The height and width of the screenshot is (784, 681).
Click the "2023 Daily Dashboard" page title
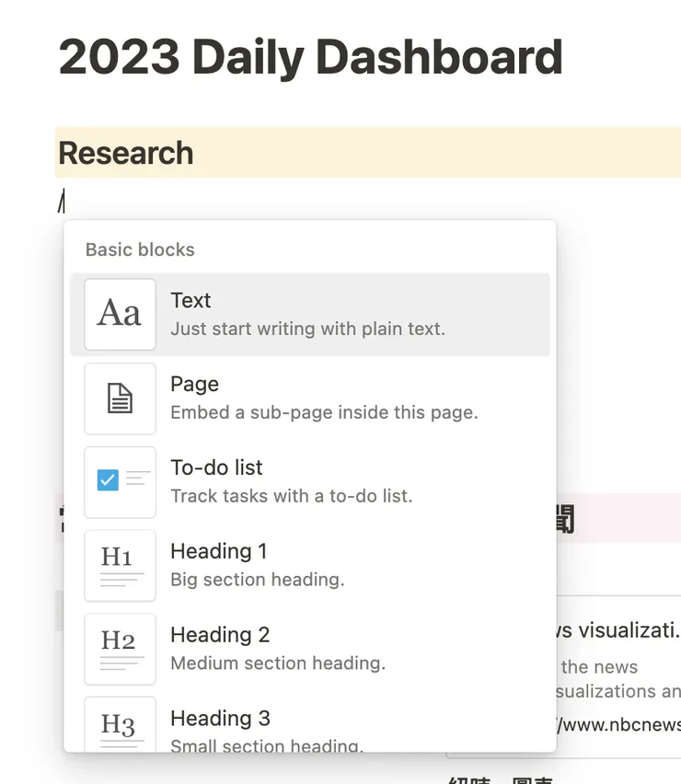click(310, 57)
